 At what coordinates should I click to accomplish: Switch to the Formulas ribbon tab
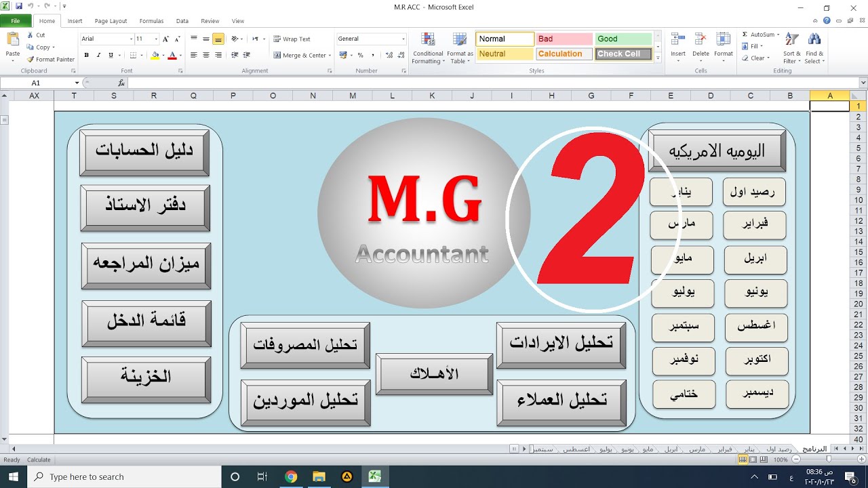click(x=151, y=21)
